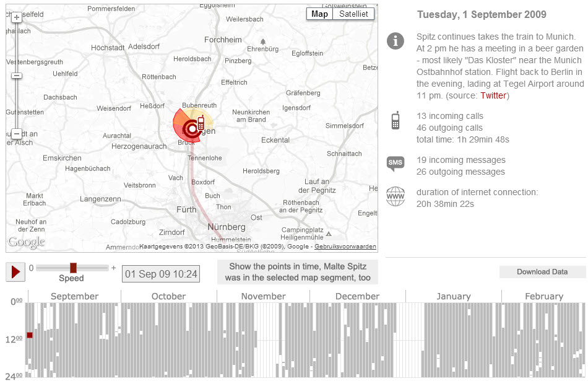
Task: Click the Gräfenberg label on the map
Action: point(303,93)
